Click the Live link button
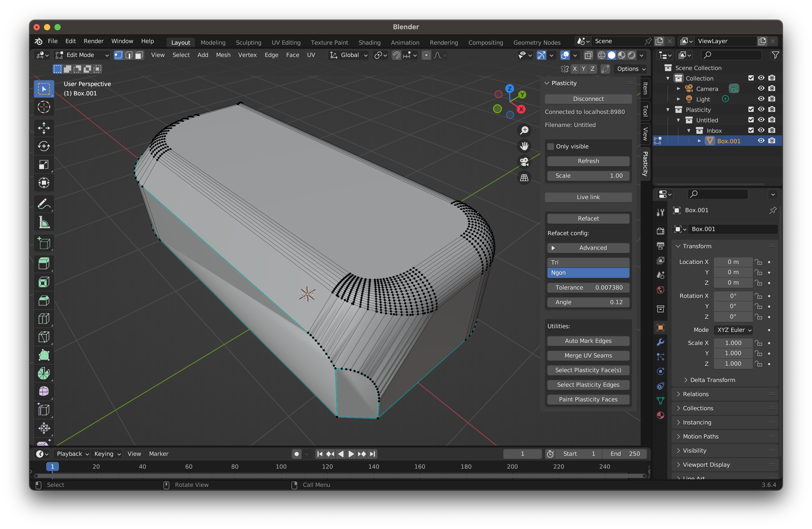The image size is (812, 529). tap(588, 197)
